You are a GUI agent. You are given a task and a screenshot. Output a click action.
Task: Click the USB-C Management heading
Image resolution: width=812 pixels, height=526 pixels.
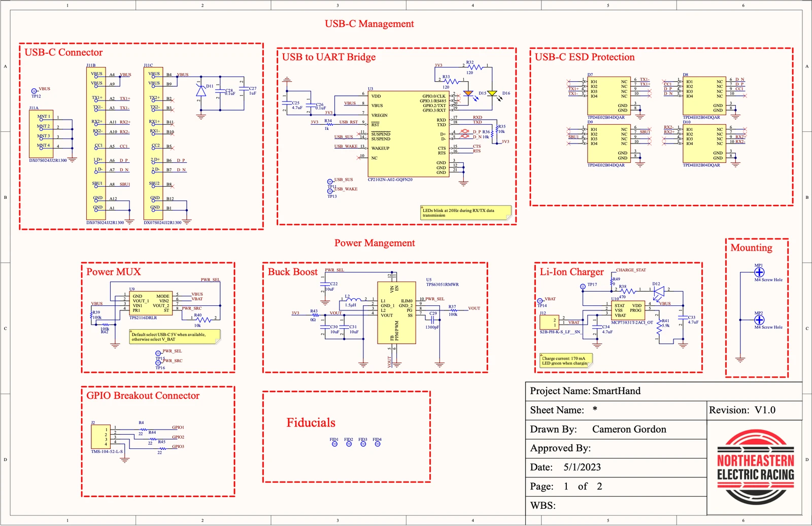click(369, 24)
